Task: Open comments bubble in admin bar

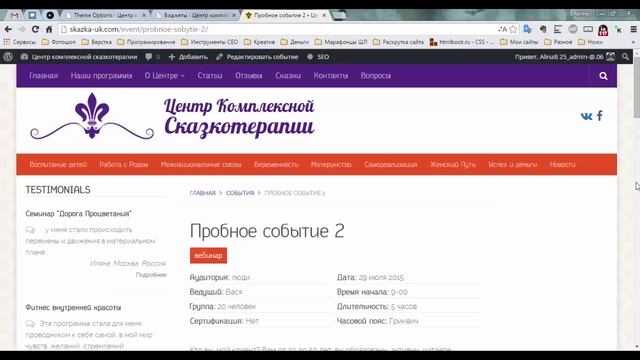Action: (x=152, y=57)
